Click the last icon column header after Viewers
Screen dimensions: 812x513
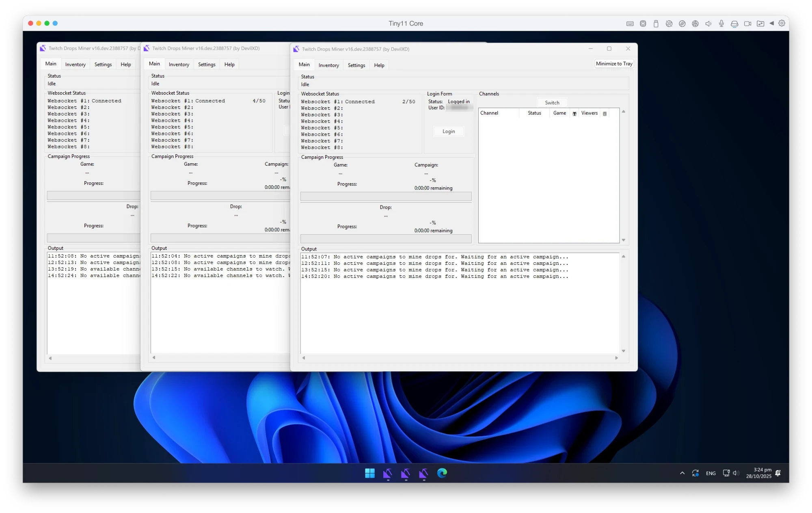coord(605,114)
